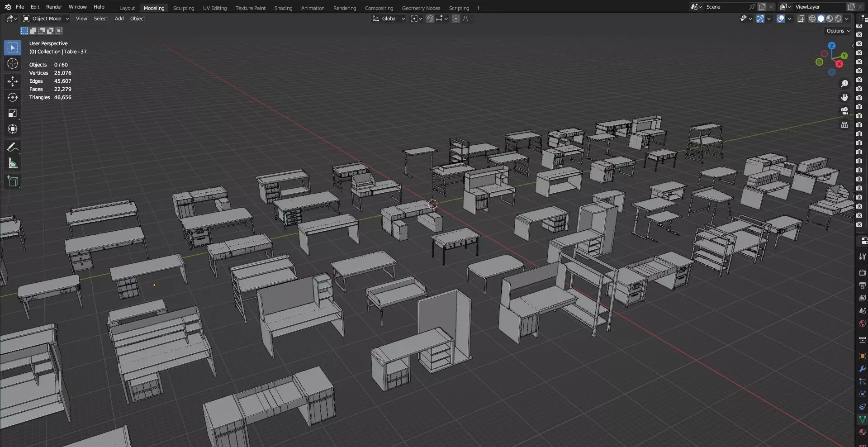
Task: Expand overlays options dropdown arrow
Action: point(789,19)
